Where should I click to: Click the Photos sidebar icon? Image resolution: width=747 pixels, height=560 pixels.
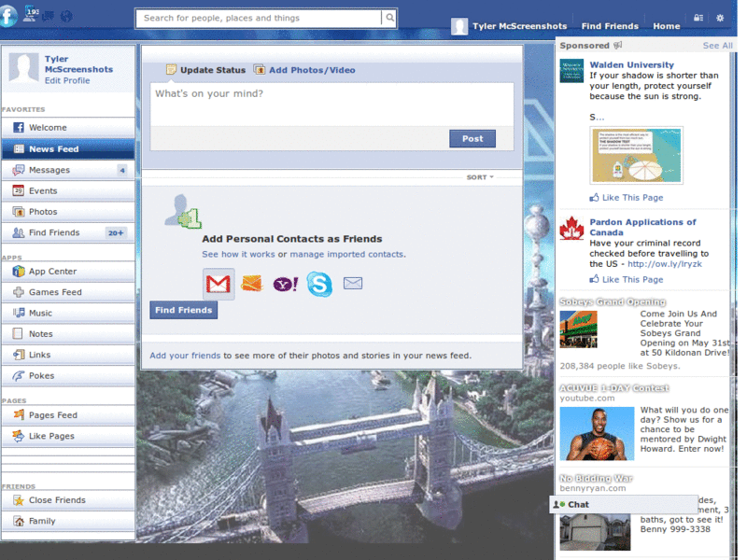click(x=18, y=212)
